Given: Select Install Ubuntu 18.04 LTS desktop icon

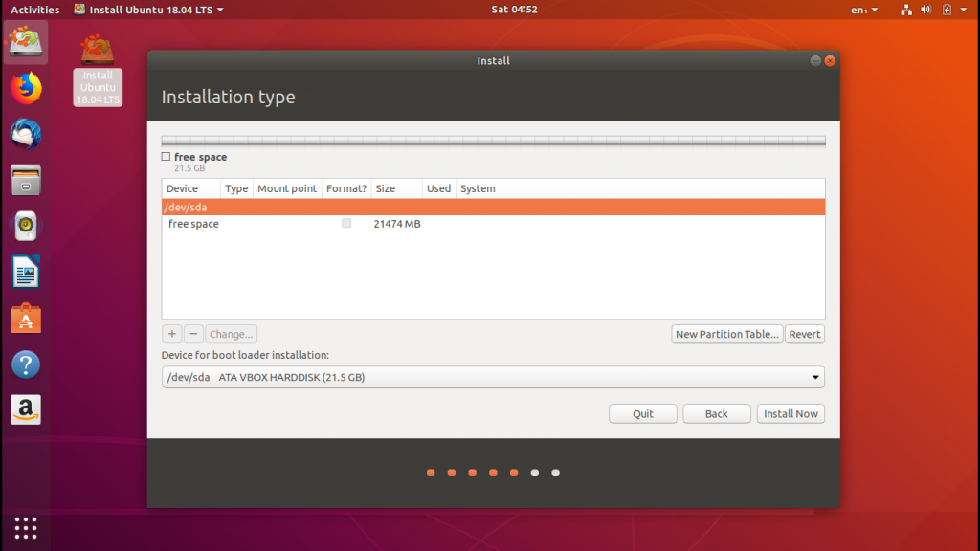Looking at the screenshot, I should tap(98, 70).
